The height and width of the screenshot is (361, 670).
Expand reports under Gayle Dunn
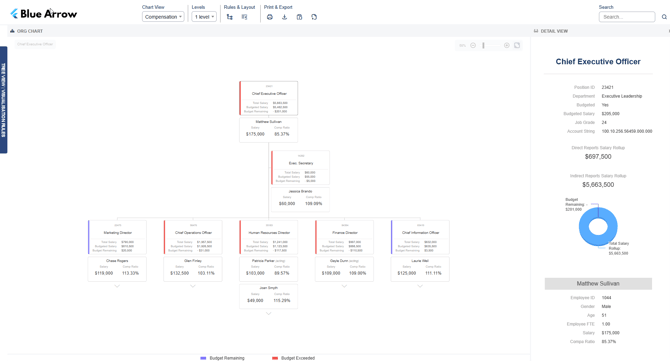344,286
